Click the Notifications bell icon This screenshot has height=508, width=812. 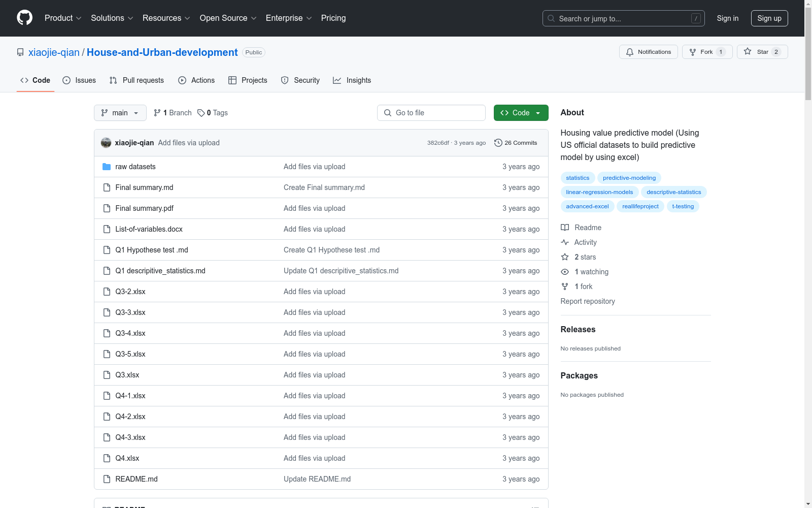pos(630,52)
